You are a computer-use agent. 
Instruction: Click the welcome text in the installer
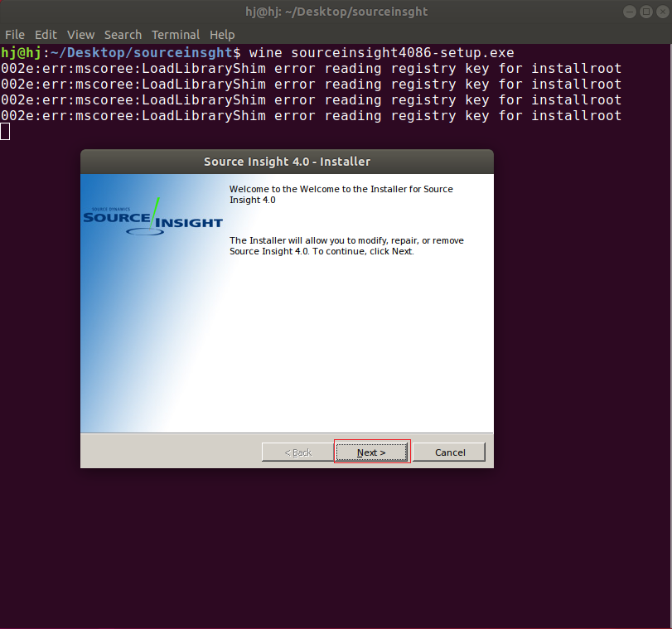tap(340, 194)
